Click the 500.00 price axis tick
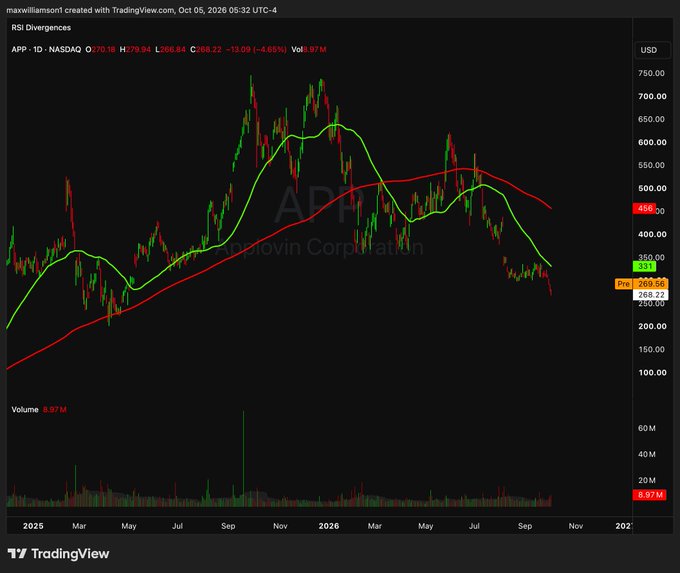680x573 pixels. pyautogui.click(x=652, y=188)
